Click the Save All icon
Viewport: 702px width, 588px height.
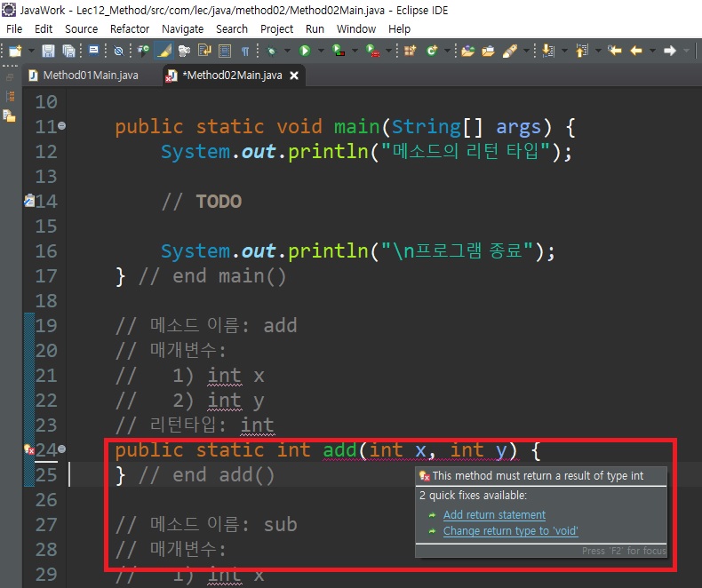pos(68,51)
